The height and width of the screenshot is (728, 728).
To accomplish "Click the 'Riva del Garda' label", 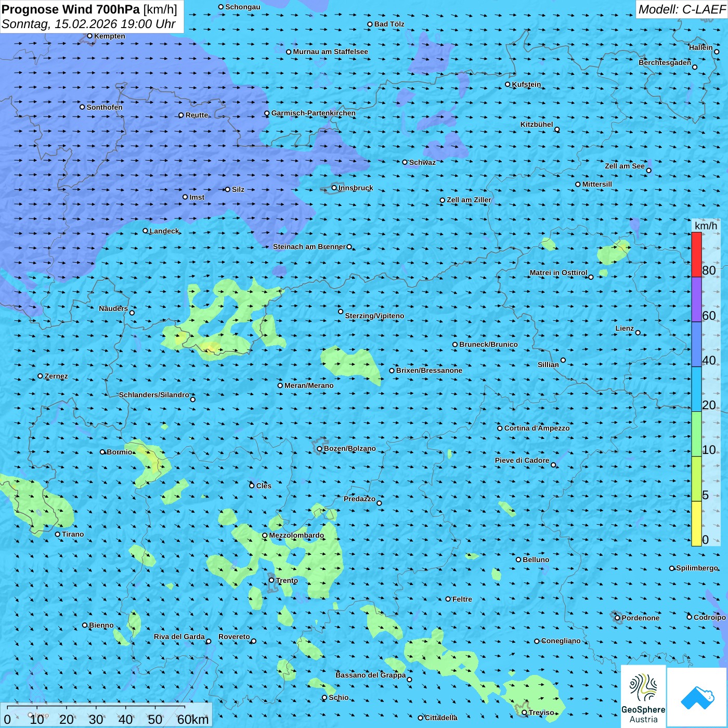I will (179, 636).
